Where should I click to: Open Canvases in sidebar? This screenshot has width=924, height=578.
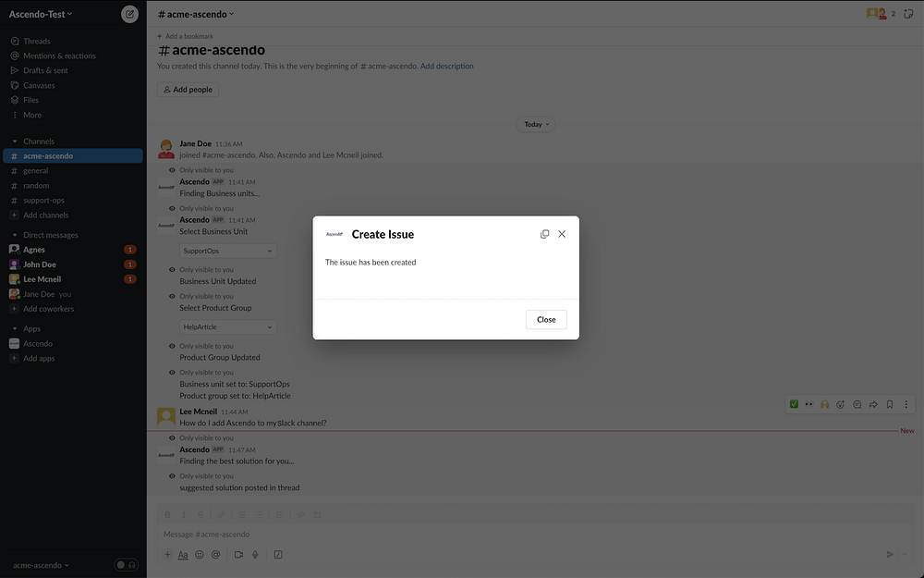pyautogui.click(x=39, y=85)
